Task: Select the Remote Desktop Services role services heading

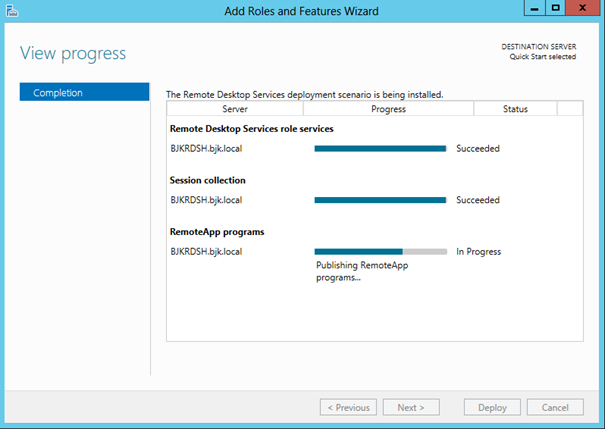Action: point(252,129)
